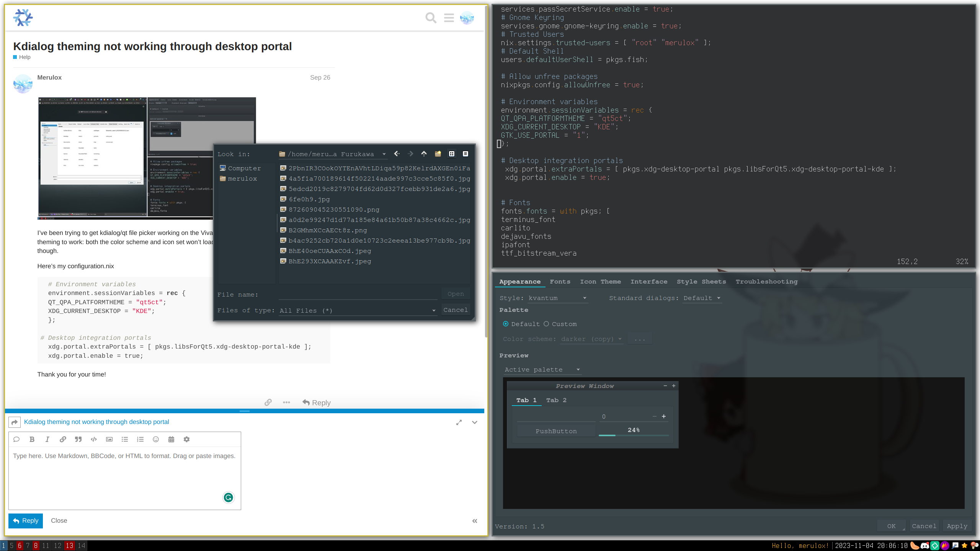Open the hamburger menu in forum header
This screenshot has width=980, height=551.
pos(449,18)
